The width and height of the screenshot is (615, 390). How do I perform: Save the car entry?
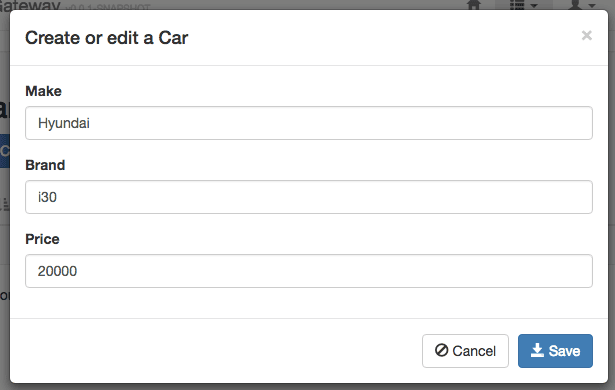[555, 351]
